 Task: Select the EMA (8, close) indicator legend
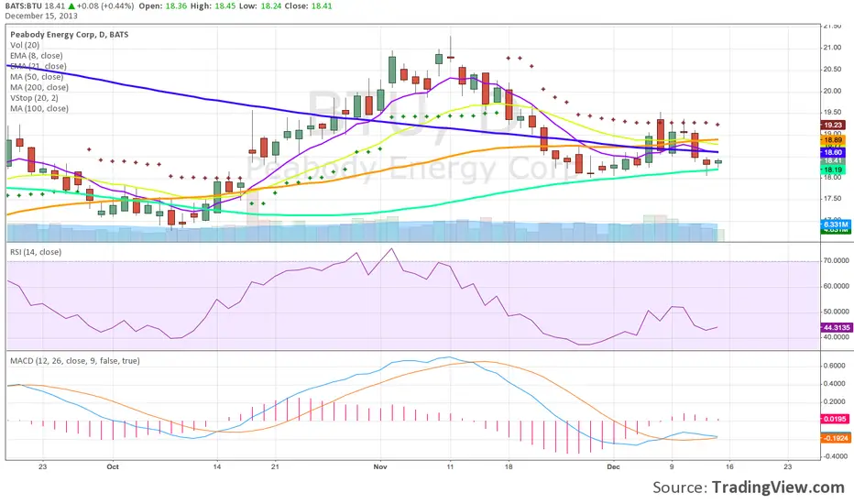pyautogui.click(x=36, y=56)
